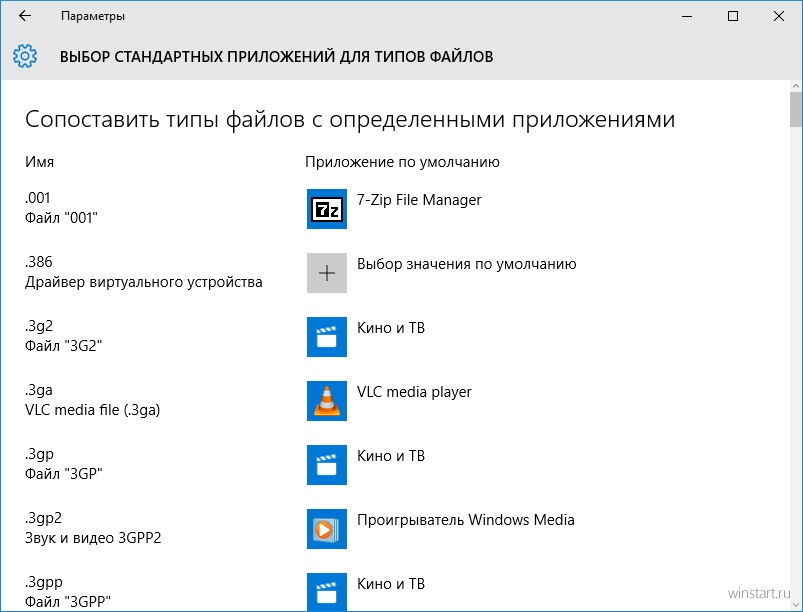Maximize the Параметры window
The width and height of the screenshot is (803, 612).
733,16
